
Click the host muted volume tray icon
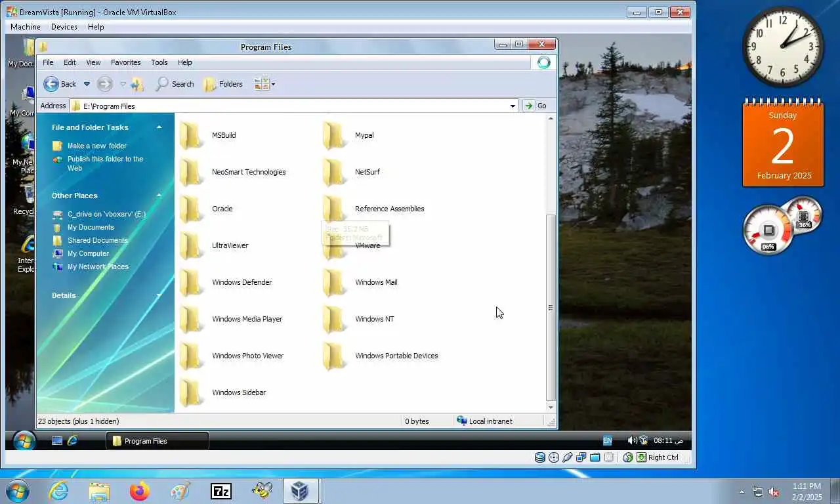click(774, 492)
